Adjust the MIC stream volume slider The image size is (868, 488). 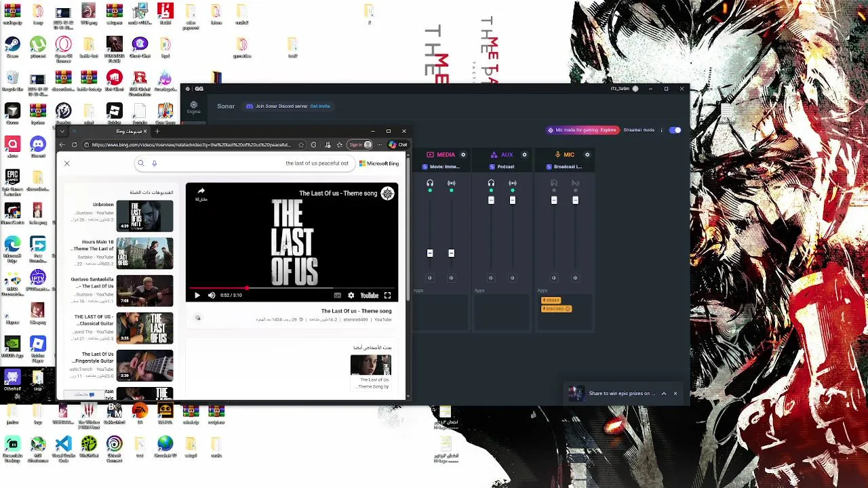point(575,200)
